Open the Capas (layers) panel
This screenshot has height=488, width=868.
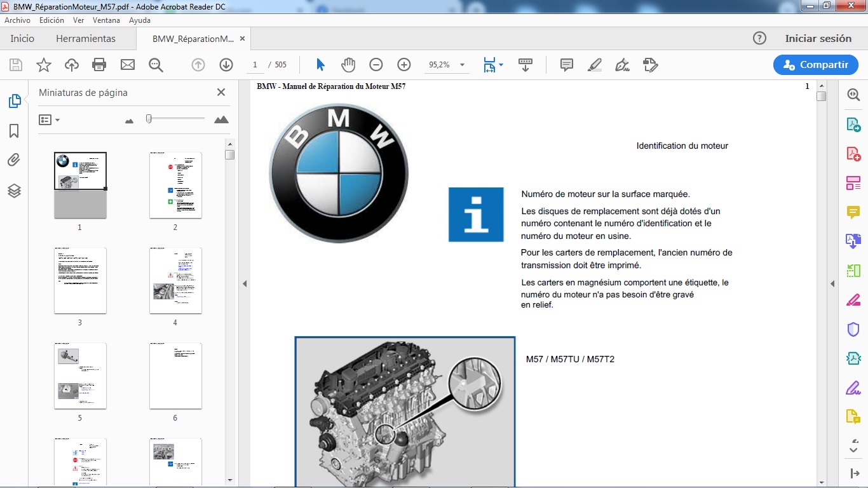pyautogui.click(x=15, y=191)
